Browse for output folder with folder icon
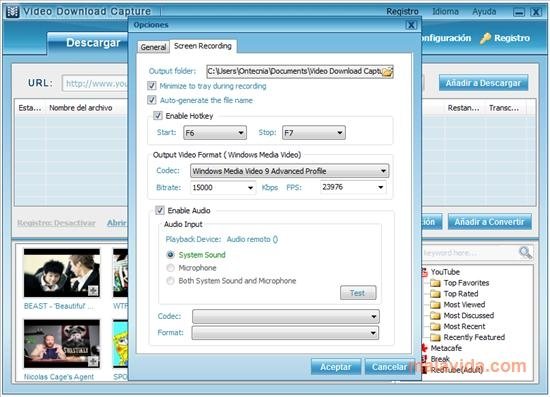The height and width of the screenshot is (397, 550). (x=387, y=72)
